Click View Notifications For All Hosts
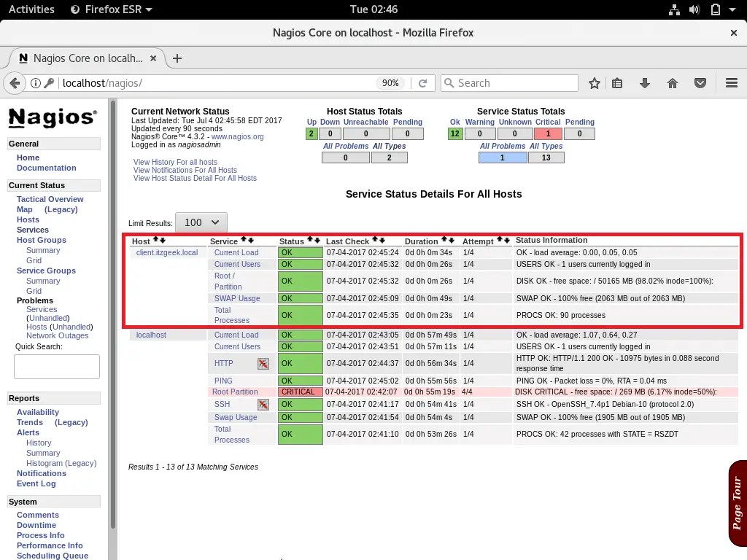Image resolution: width=747 pixels, height=560 pixels. pyautogui.click(x=185, y=171)
